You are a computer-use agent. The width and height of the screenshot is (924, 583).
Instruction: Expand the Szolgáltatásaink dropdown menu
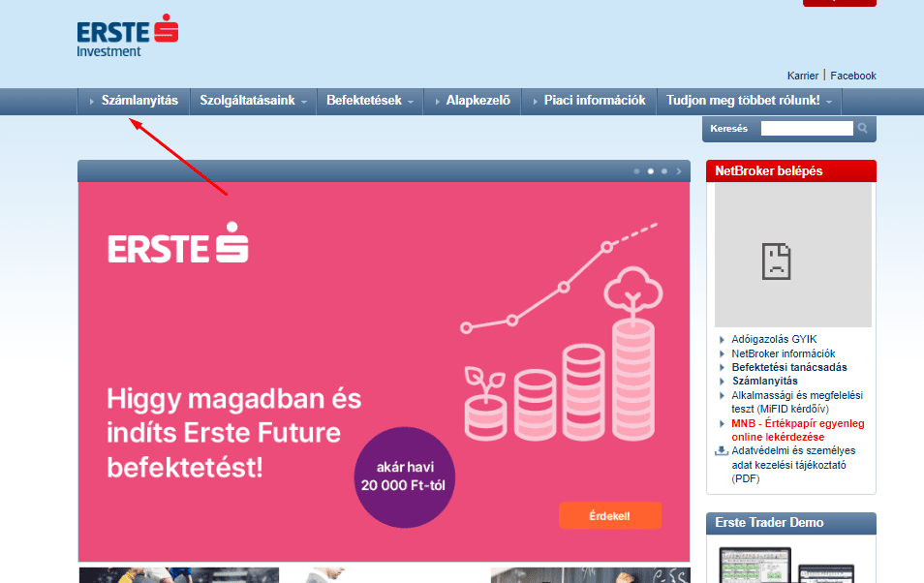254,101
